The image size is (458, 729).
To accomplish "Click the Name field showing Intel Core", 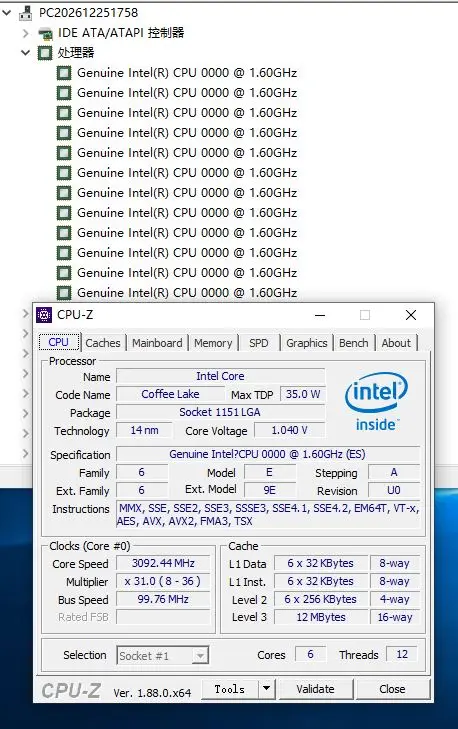I will pos(220,376).
